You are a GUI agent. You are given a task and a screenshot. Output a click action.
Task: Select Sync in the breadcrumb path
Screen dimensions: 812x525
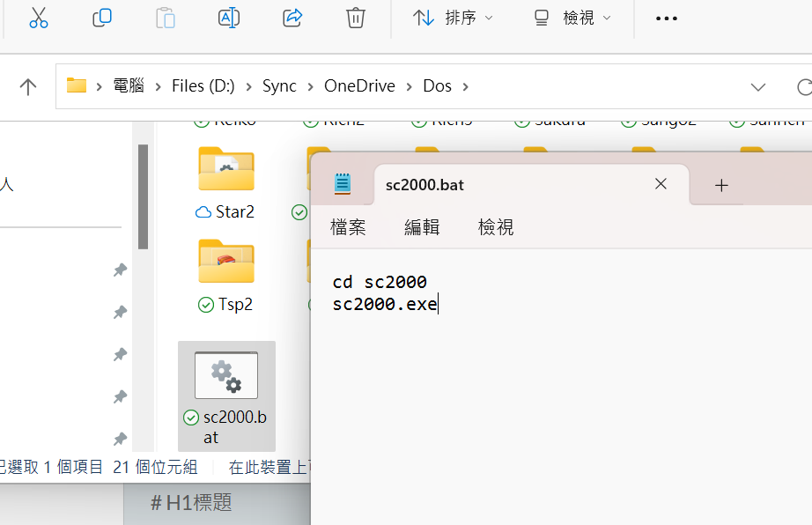pyautogui.click(x=279, y=86)
